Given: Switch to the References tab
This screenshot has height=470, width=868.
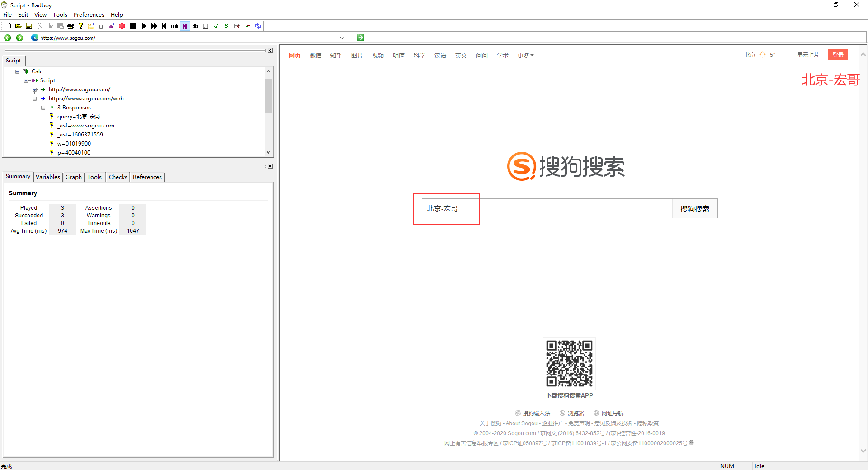Looking at the screenshot, I should click(x=147, y=177).
